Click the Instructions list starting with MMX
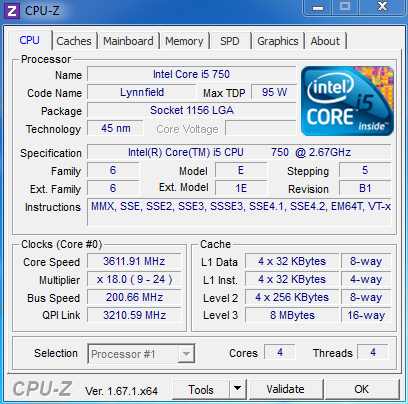Screen dimensions: 408x404 (x=239, y=212)
